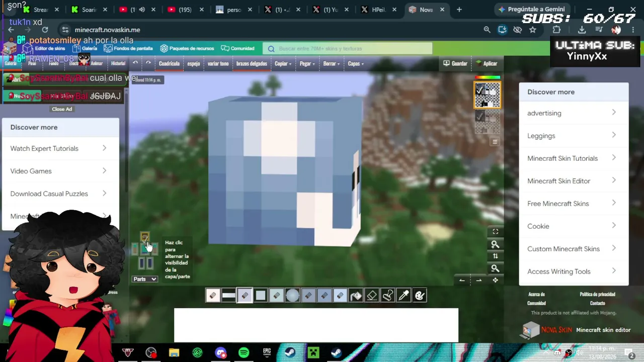
Task: Expand Video Games suggestion
Action: coord(59,171)
